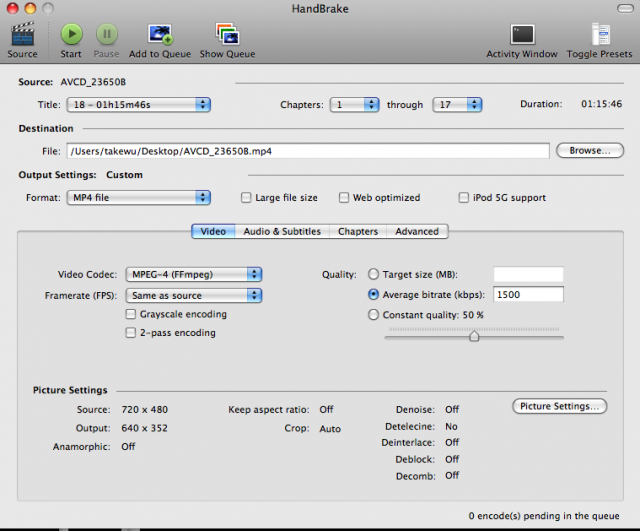Switch to the Chapters tab
Image resolution: width=640 pixels, height=531 pixels.
pyautogui.click(x=358, y=231)
